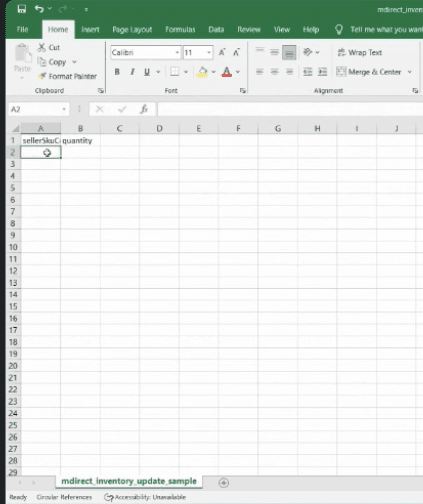Click Accessibility: Unavailable in status bar
The image size is (423, 504).
[145, 497]
